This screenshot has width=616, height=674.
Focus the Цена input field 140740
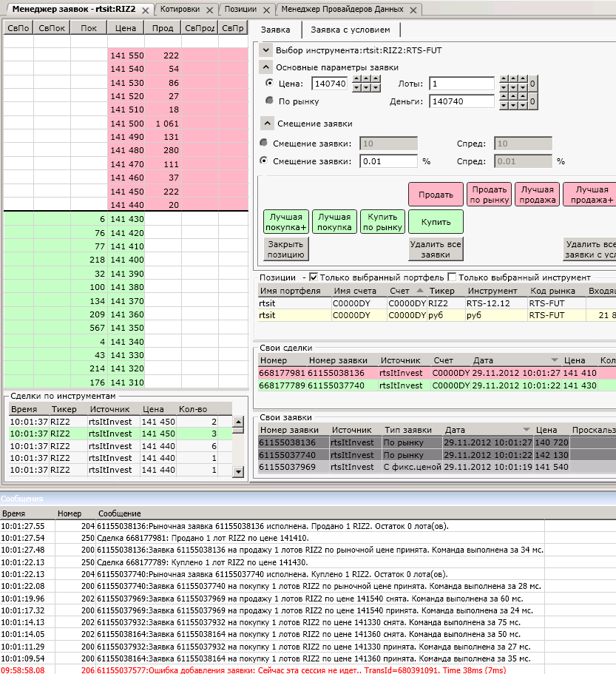(x=330, y=84)
